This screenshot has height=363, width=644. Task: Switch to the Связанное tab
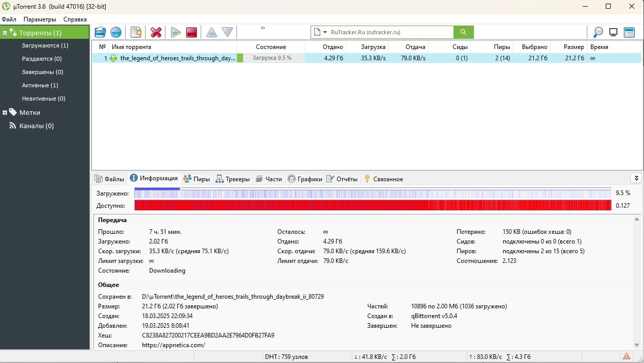[383, 179]
